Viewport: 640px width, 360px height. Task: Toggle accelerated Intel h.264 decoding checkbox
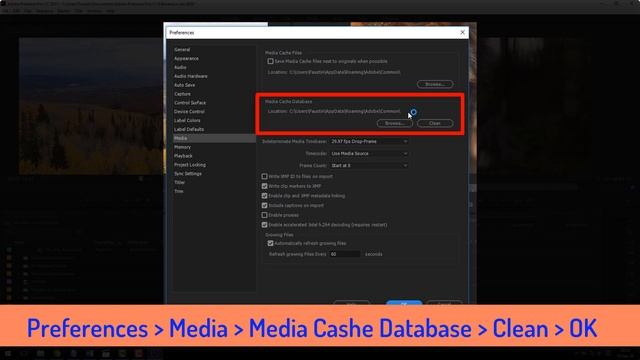coord(264,225)
